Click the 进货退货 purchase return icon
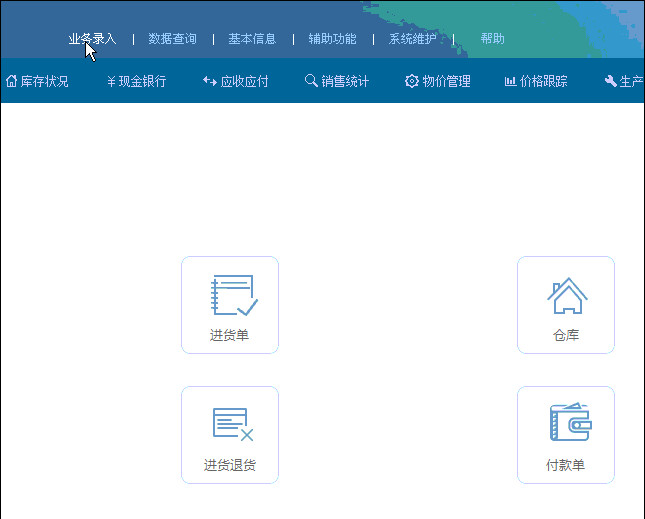645x519 pixels. tap(233, 424)
